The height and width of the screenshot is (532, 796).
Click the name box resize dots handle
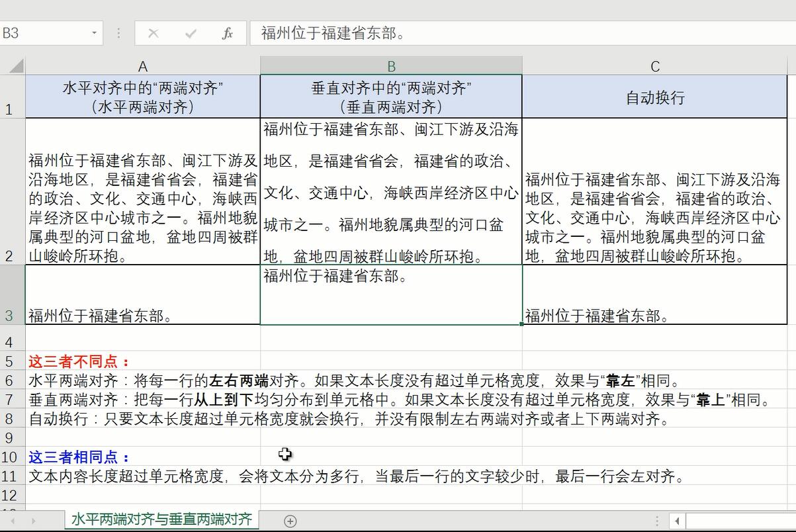click(x=119, y=33)
